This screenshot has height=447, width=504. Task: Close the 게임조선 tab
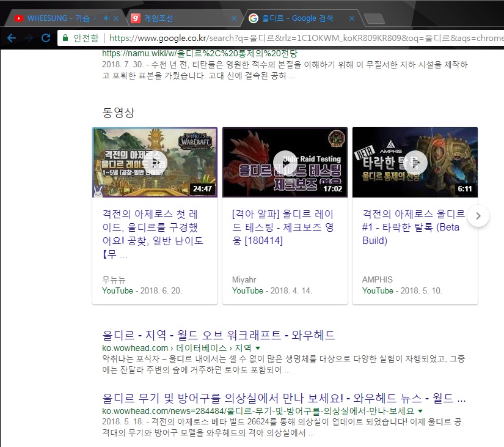(233, 19)
